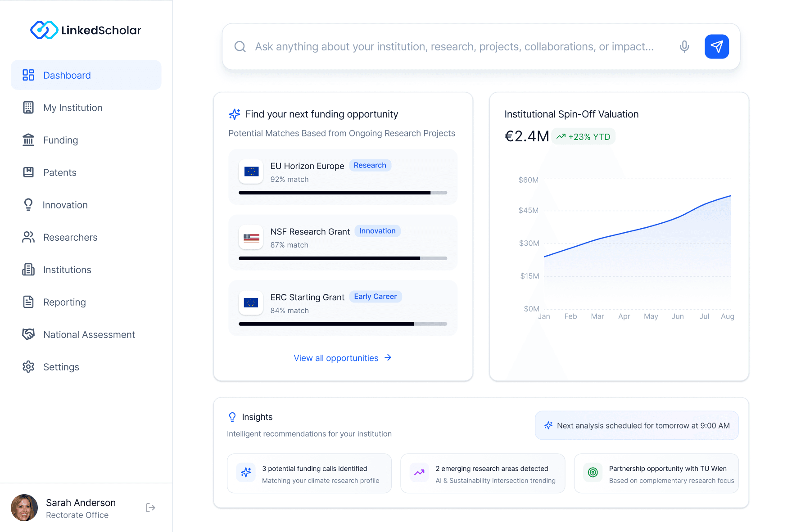Click the send arrow button next to search
Viewport: 810px width, 532px height.
click(716, 46)
